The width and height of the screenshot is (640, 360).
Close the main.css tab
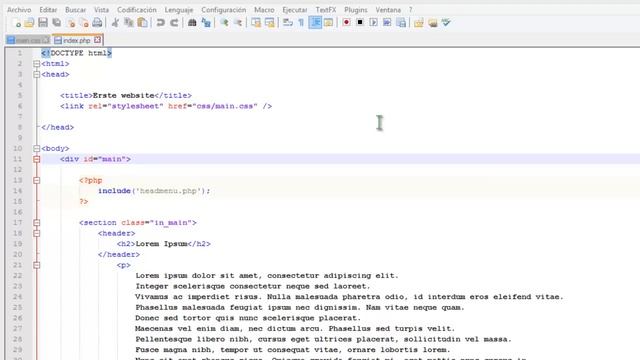click(46, 40)
